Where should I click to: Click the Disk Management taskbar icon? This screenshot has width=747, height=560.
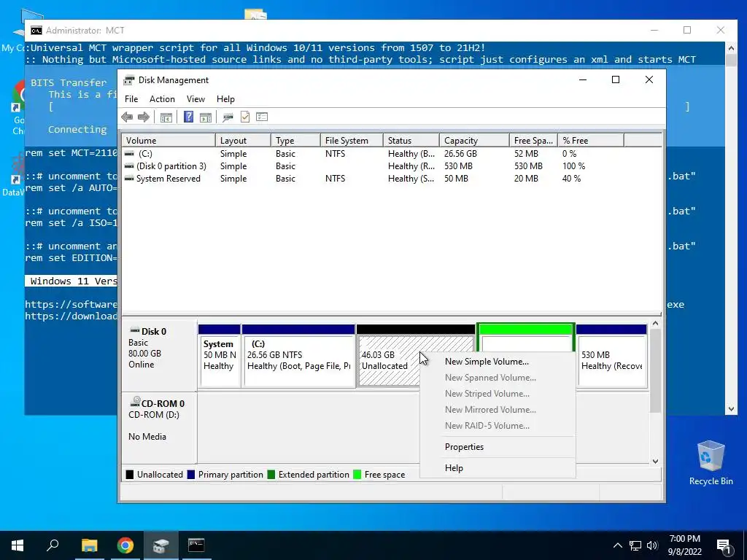coord(161,545)
